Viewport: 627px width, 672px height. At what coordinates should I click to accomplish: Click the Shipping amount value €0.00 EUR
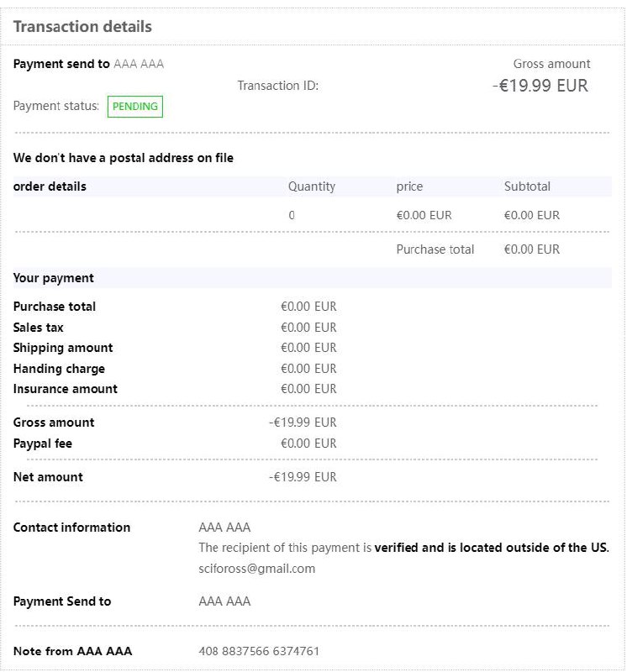tap(308, 348)
